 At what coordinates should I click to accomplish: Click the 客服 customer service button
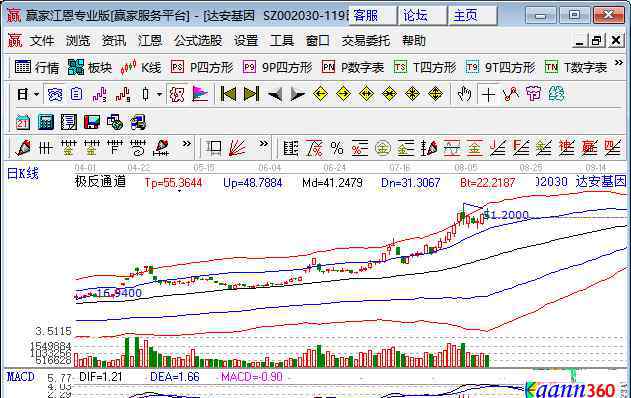point(372,16)
